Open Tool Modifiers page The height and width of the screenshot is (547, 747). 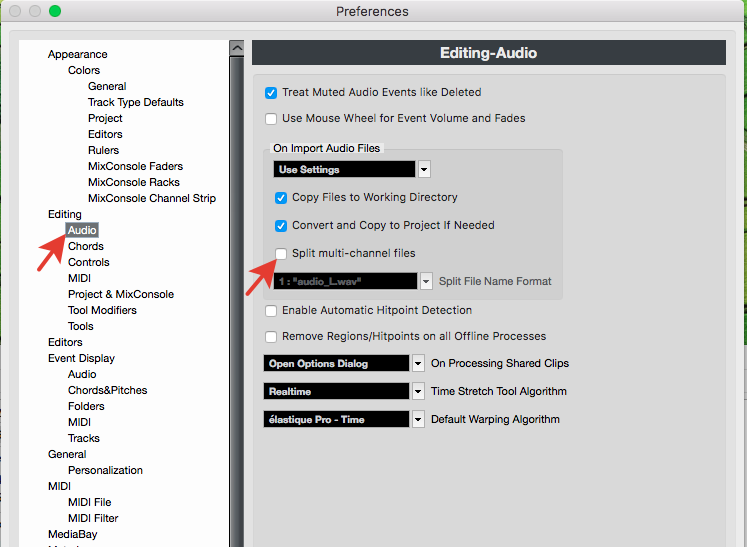pos(102,310)
